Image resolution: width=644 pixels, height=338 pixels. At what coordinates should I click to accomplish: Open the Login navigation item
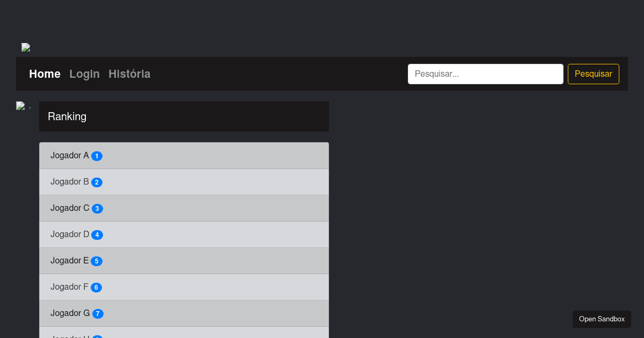click(x=84, y=74)
